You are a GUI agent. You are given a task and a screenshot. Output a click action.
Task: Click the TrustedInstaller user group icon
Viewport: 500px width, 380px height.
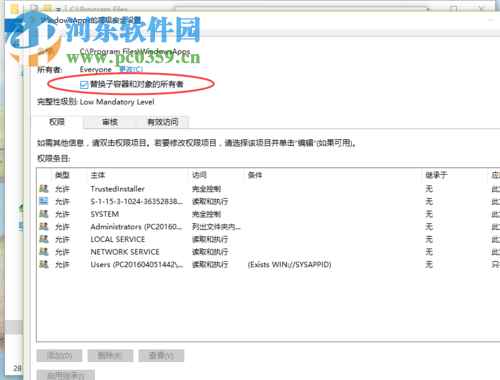coord(44,189)
